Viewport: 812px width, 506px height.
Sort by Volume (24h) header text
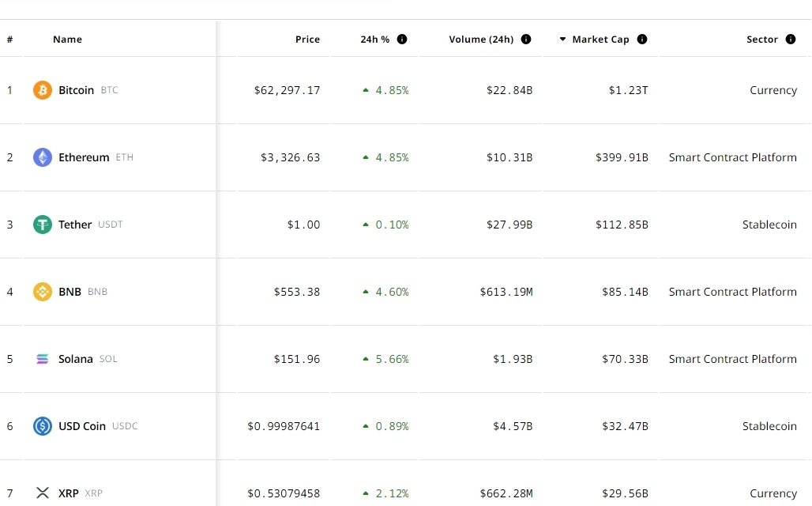[481, 40]
